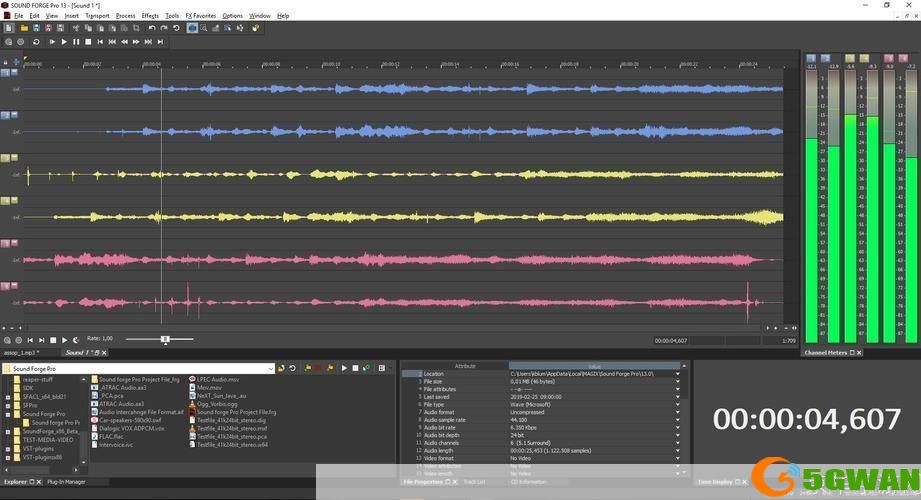Click Stop button below the waveform
This screenshot has height=500, width=921.
[x=53, y=340]
